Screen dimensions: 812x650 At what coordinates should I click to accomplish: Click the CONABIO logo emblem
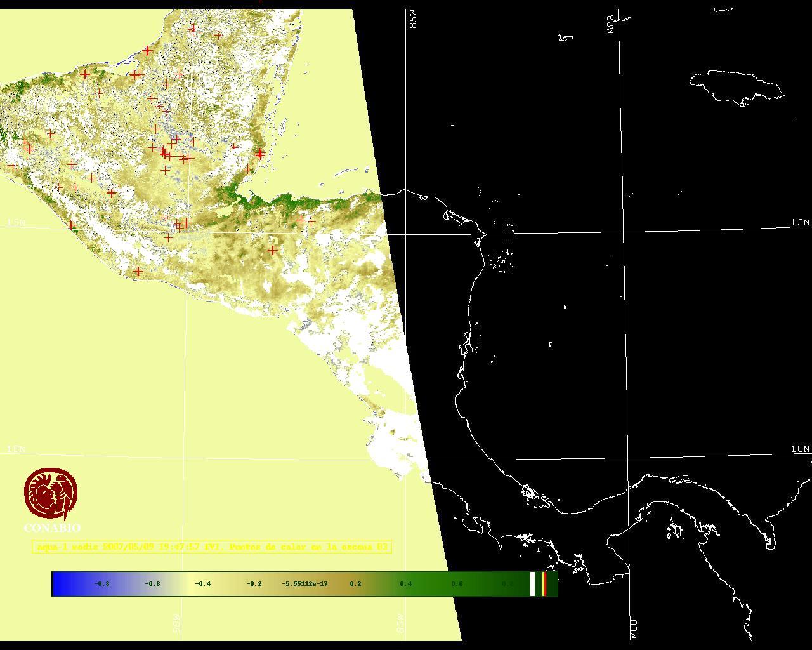pyautogui.click(x=51, y=494)
